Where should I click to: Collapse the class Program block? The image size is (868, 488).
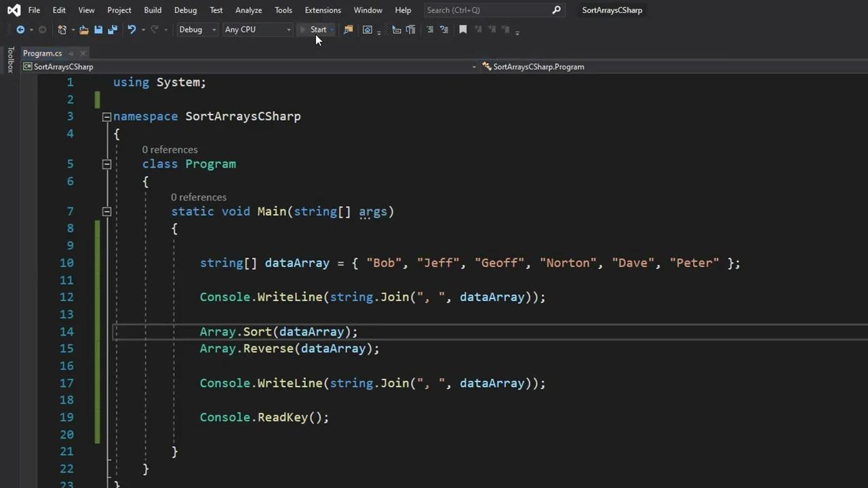click(x=106, y=164)
